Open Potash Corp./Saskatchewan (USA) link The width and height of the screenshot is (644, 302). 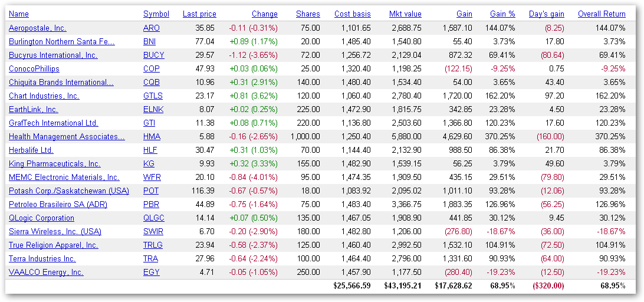pyautogui.click(x=69, y=191)
